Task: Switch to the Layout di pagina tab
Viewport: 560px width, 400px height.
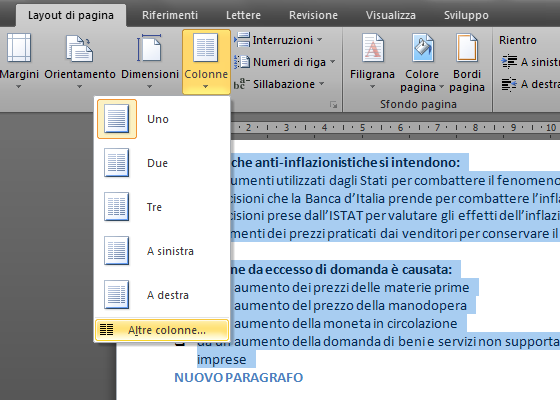Action: (x=71, y=15)
